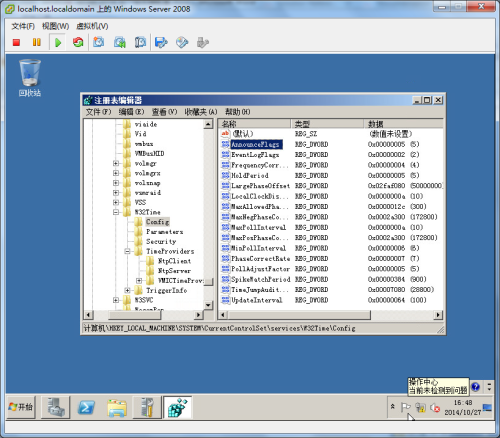Click the help question mark icon

(476, 387)
